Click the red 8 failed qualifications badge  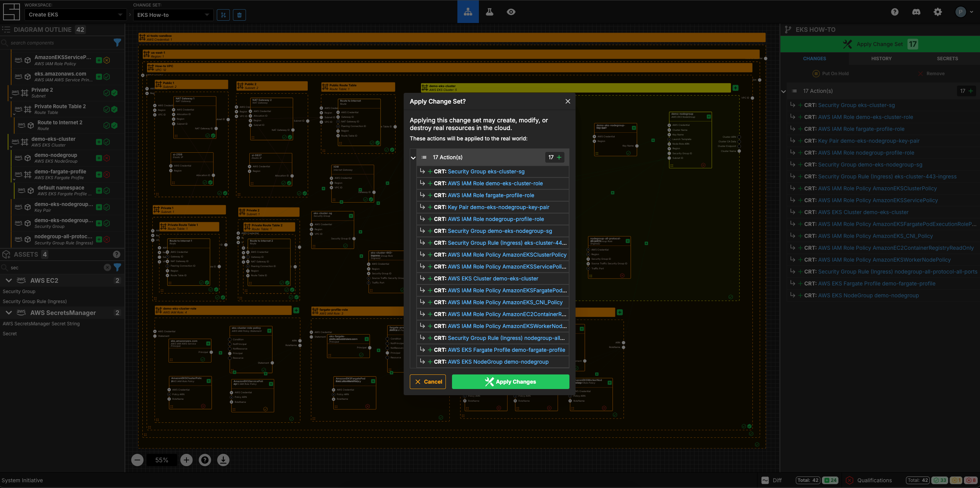click(971, 480)
